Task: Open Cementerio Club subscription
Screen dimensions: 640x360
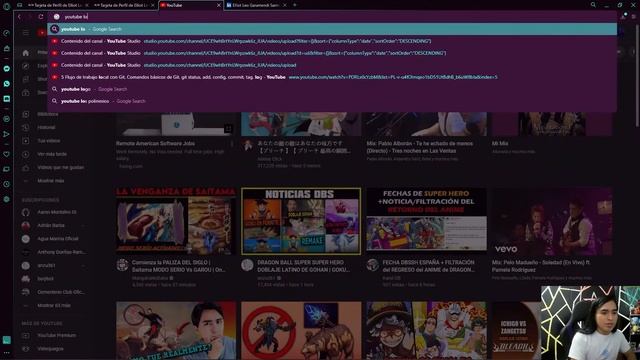Action: 60,292
